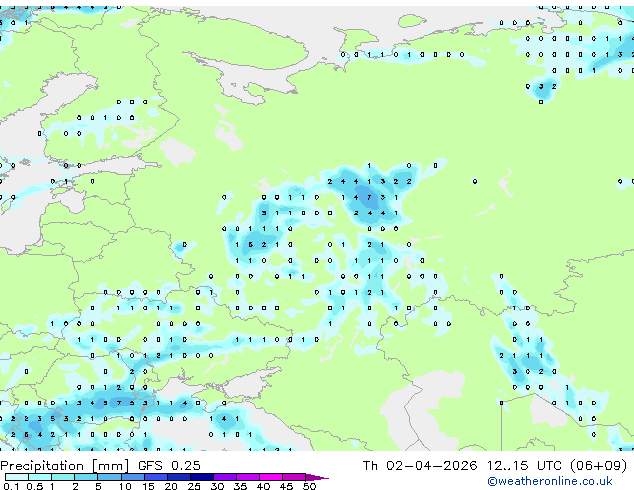Click the legend tick label '30'

[217, 486]
